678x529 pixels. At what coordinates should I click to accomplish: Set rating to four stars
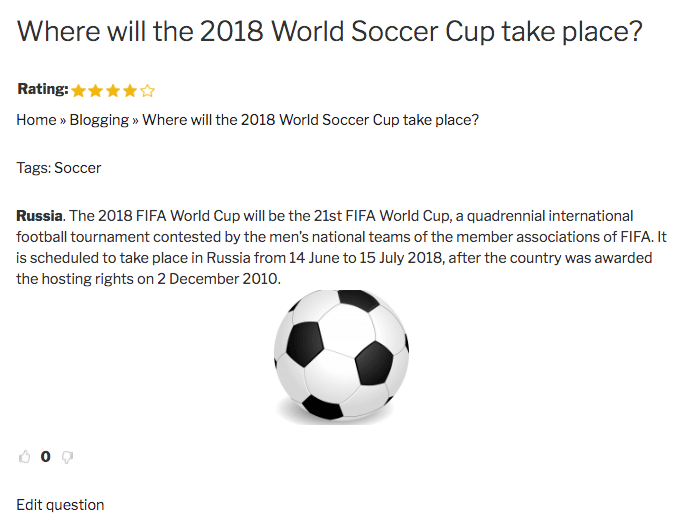130,91
